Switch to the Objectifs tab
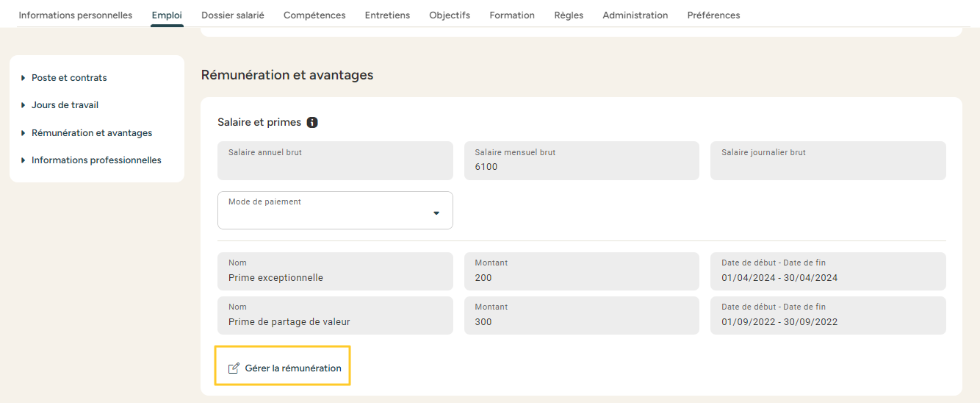This screenshot has width=980, height=403. coord(450,15)
